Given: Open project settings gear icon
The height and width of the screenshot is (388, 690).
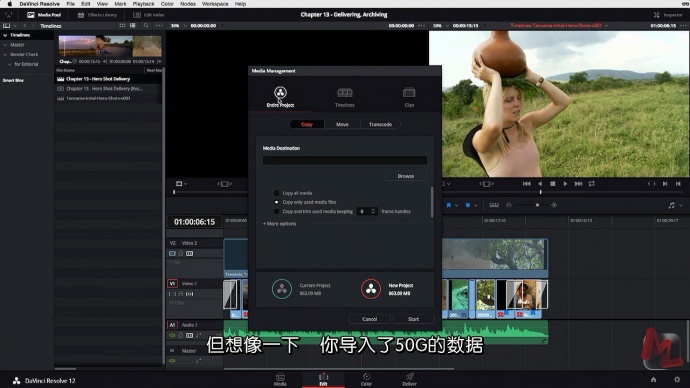Looking at the screenshot, I should pos(677,379).
